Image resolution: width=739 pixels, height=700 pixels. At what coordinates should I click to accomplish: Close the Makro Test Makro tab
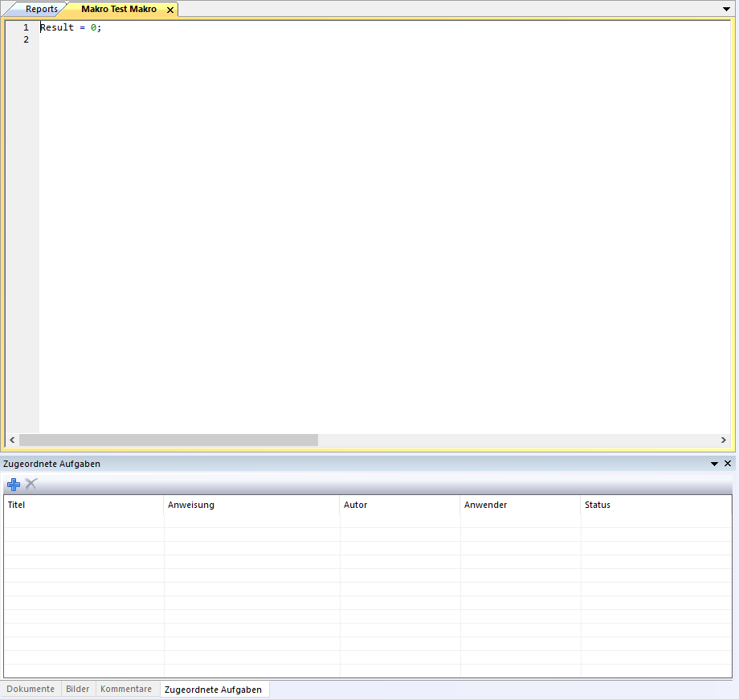[169, 10]
